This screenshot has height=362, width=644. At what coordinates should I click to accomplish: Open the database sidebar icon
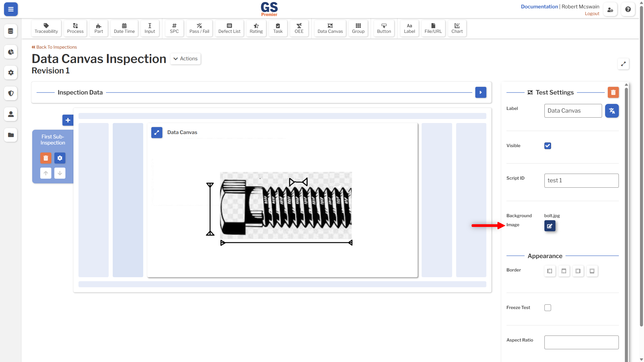click(11, 31)
